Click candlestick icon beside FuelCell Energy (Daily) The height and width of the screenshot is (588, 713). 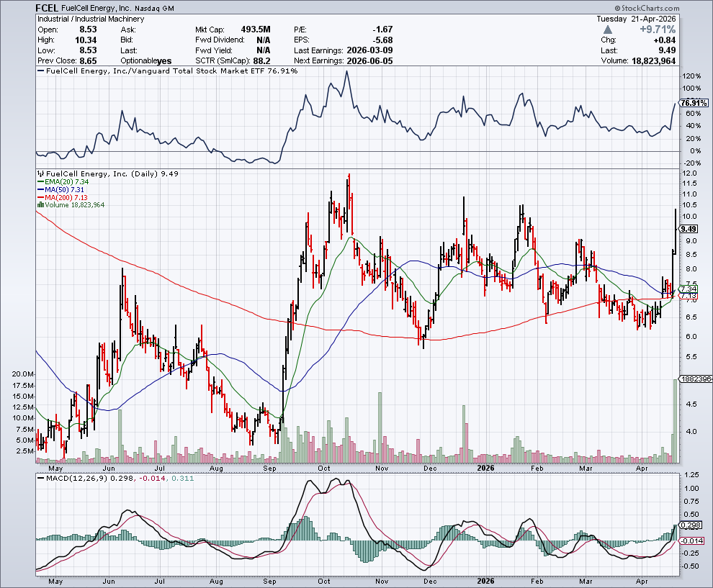40,174
